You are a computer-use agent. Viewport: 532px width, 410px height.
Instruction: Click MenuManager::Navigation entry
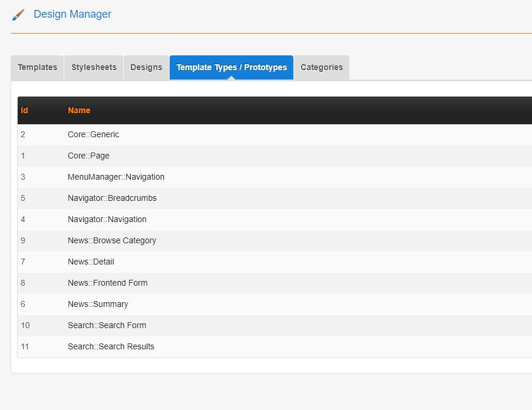point(116,177)
